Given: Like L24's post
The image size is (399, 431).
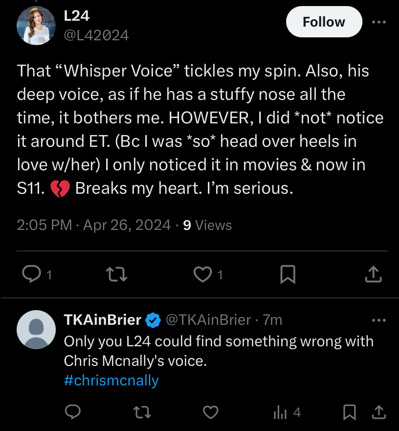Looking at the screenshot, I should tap(208, 275).
